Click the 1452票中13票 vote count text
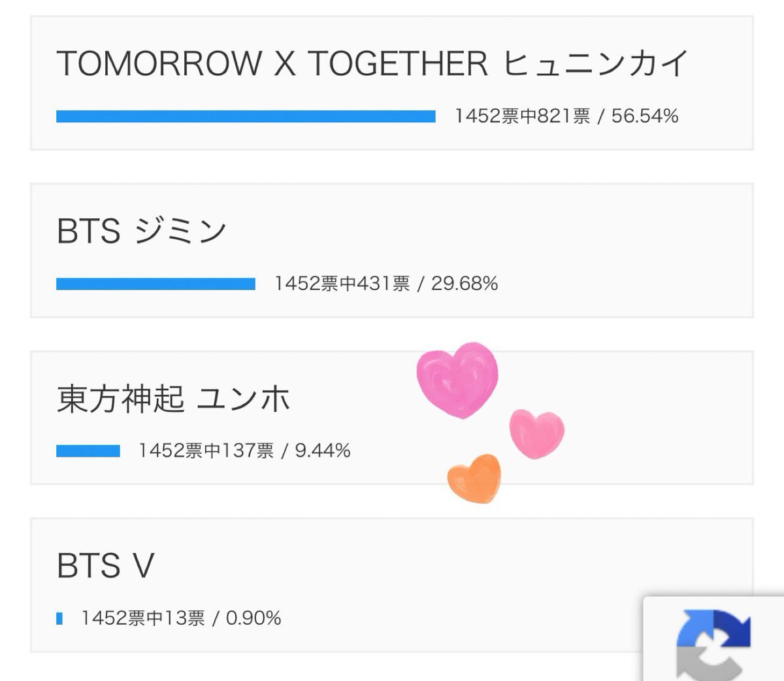The image size is (784, 681). pos(143,618)
